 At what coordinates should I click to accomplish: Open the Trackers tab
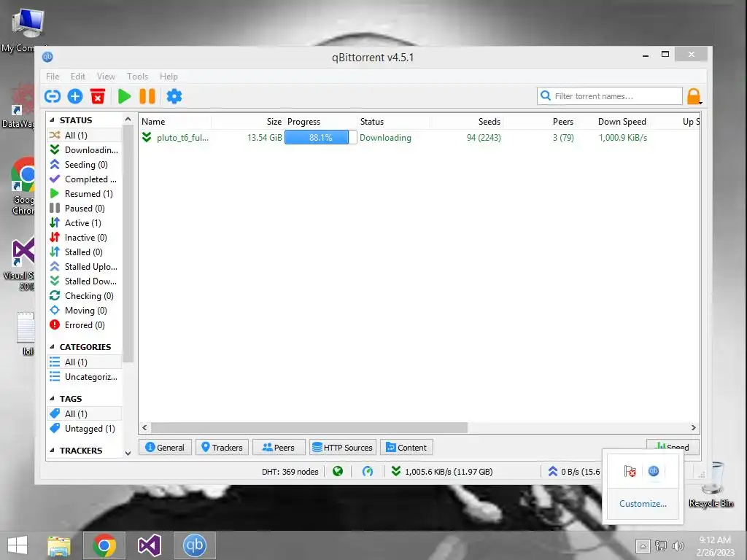222,448
